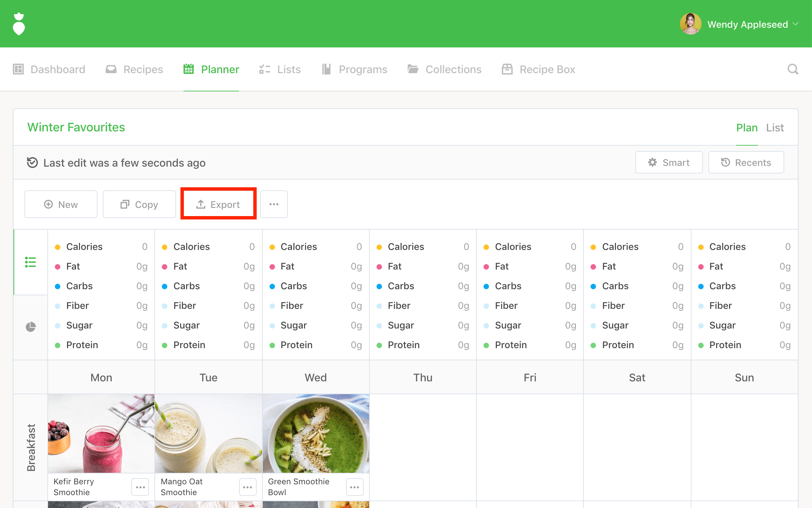
Task: Switch to Plan view
Action: 747,128
